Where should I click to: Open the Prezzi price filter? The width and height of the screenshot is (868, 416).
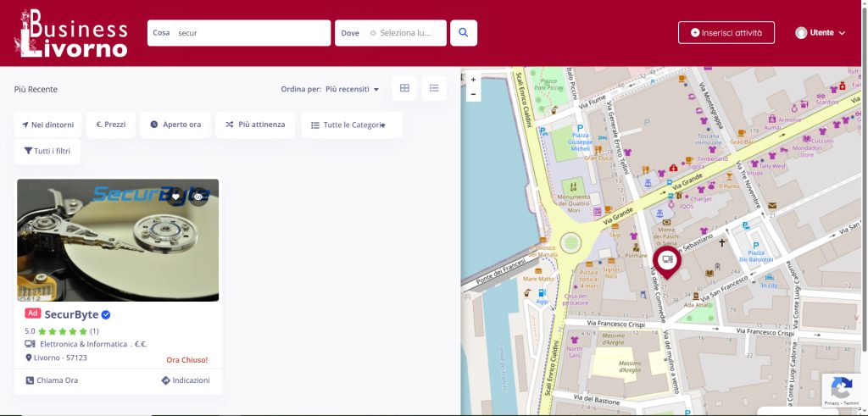click(111, 125)
